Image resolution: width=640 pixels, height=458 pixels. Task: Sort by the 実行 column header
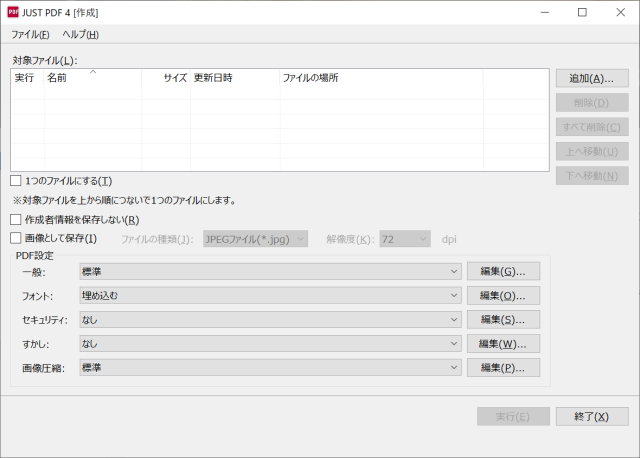click(27, 78)
